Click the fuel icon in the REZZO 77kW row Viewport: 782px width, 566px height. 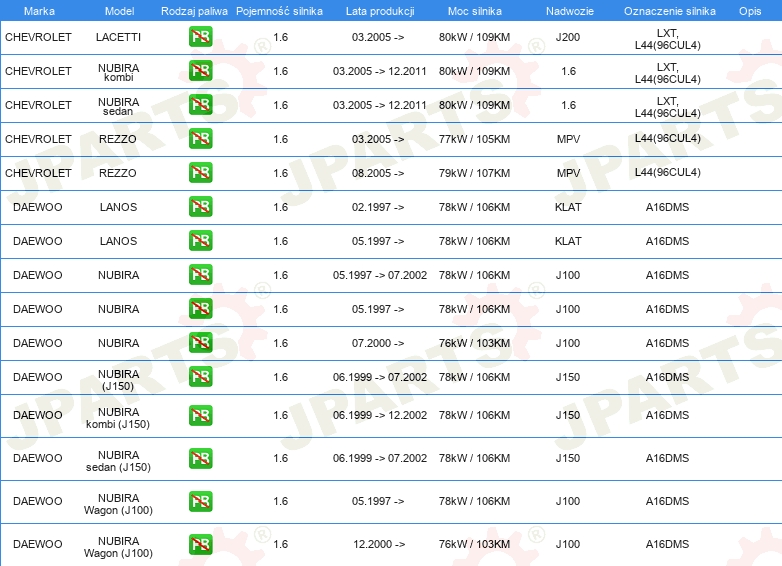pyautogui.click(x=200, y=138)
